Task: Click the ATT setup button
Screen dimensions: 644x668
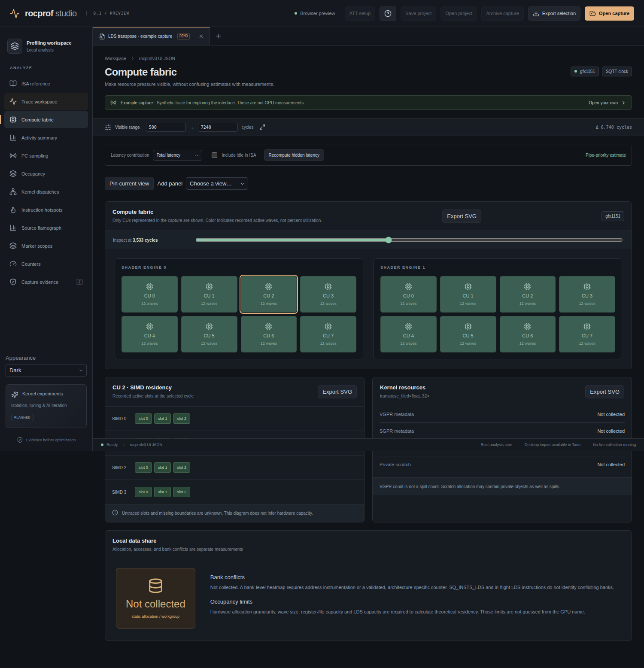Action: (360, 13)
